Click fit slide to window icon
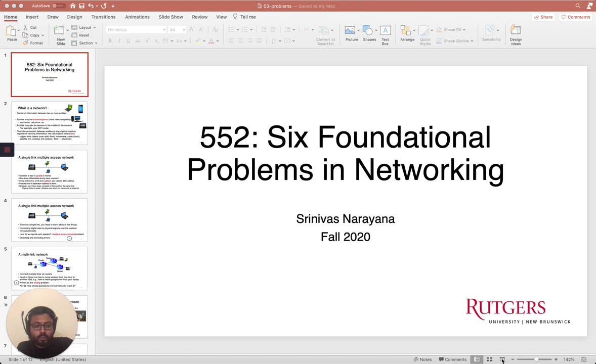This screenshot has height=364, width=596. pos(584,359)
